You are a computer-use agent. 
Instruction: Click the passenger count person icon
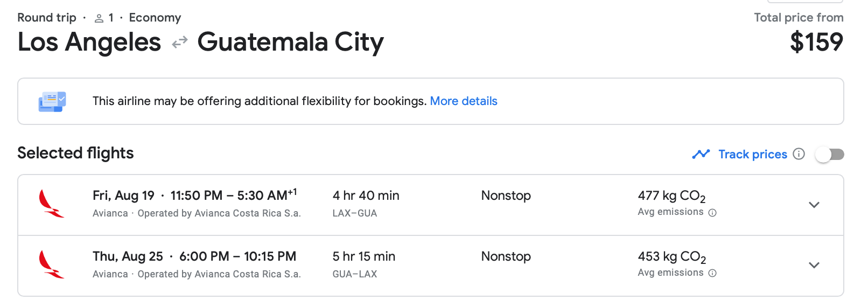(99, 18)
